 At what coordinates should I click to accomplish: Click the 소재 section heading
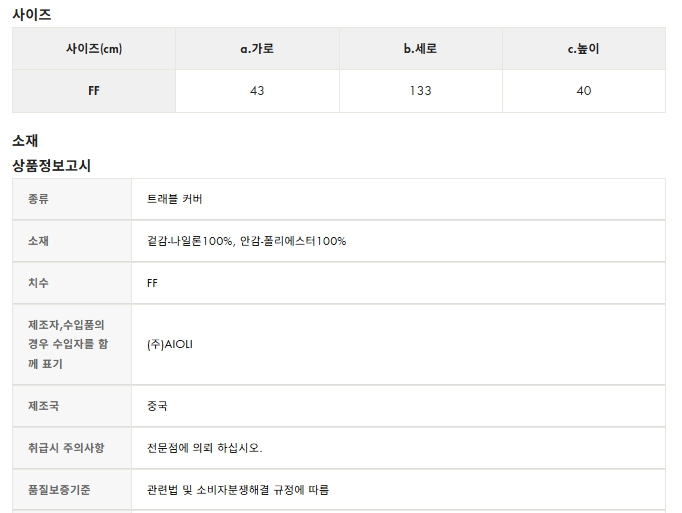tap(25, 141)
